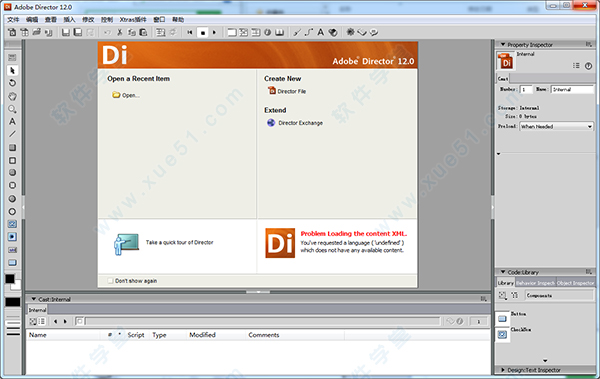
Task: Click the Open file toolbar icon
Action: (37, 33)
